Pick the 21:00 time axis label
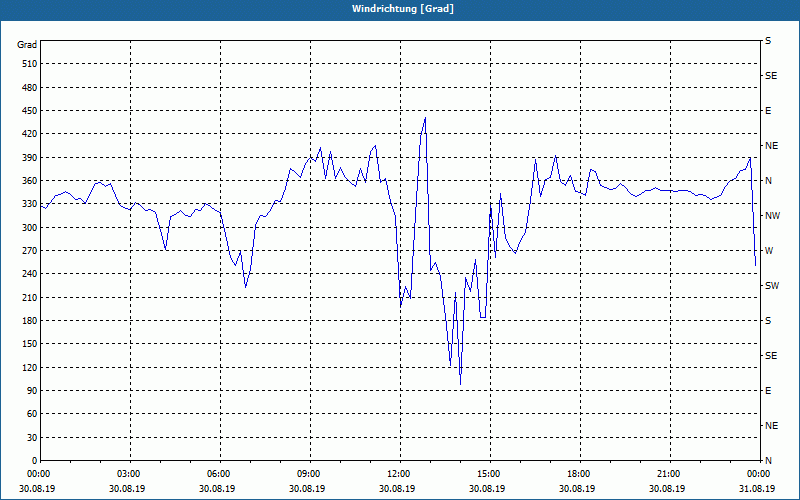The width and height of the screenshot is (800, 500). pyautogui.click(x=667, y=474)
